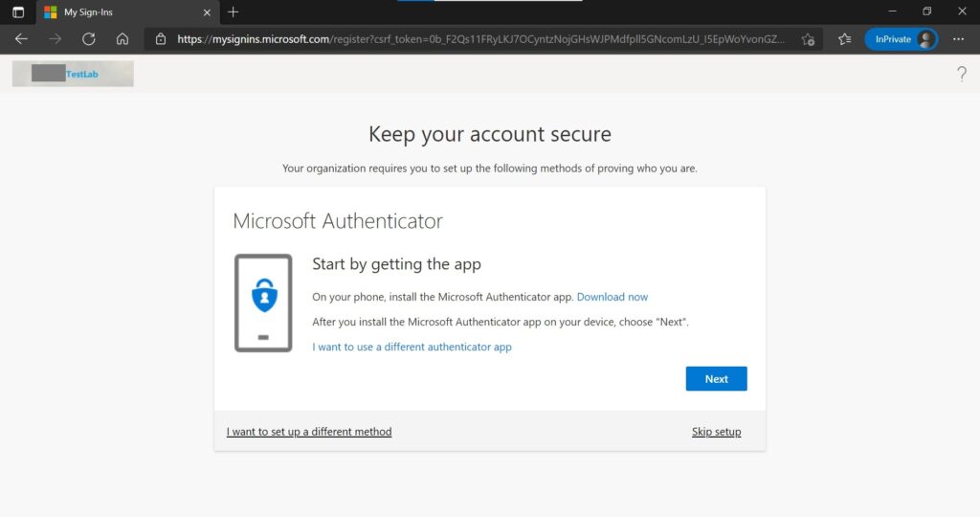Open the browser Settings and more menu
980x517 pixels.
pos(958,39)
